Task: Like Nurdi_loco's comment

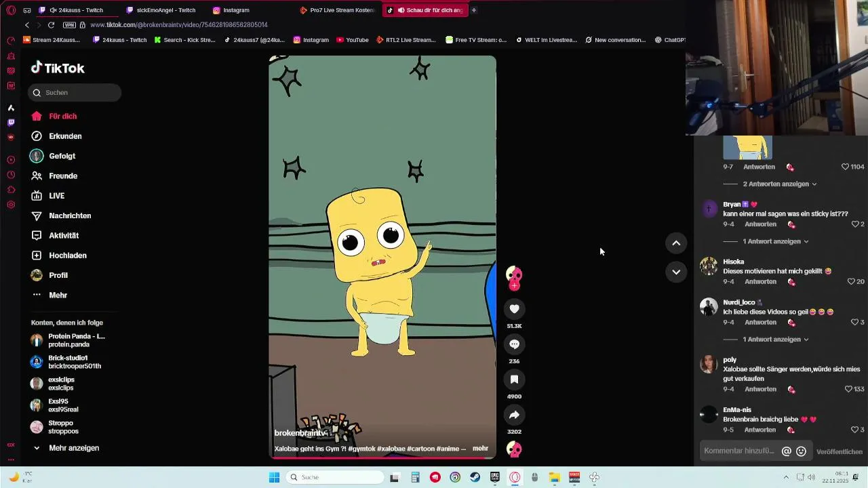Action: pyautogui.click(x=854, y=322)
